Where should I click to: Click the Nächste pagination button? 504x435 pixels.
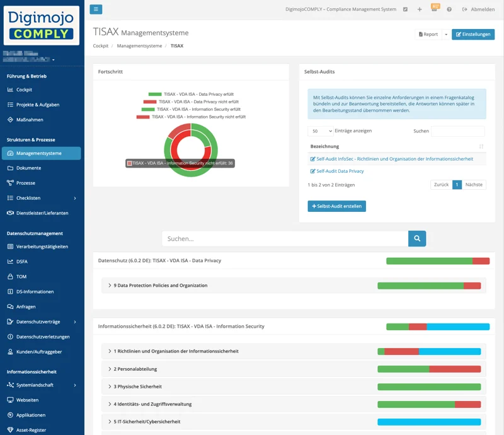[474, 185]
